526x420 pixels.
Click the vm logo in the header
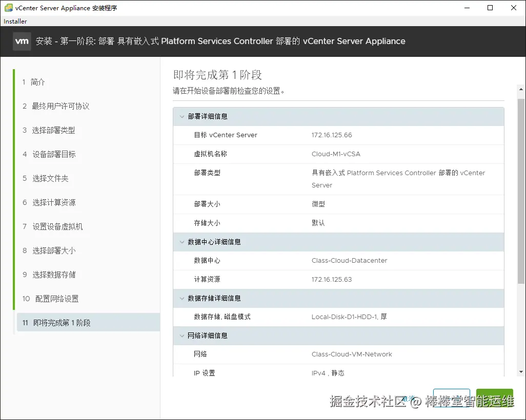click(22, 41)
